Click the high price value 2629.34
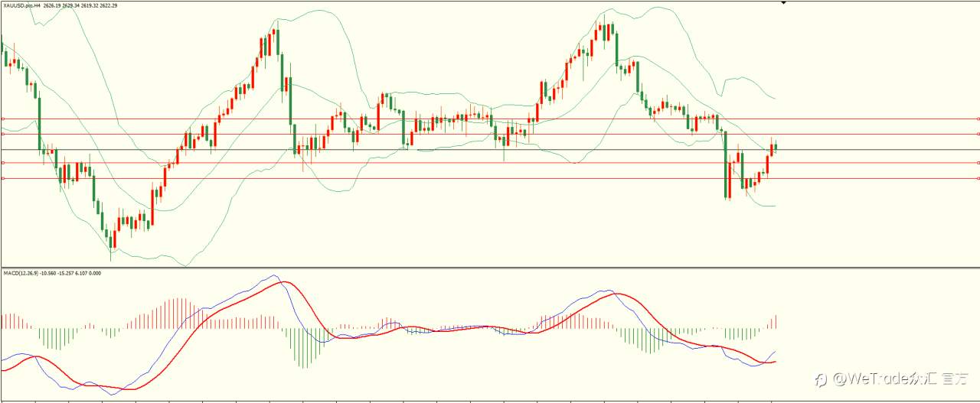The image size is (980, 403). 71,5
